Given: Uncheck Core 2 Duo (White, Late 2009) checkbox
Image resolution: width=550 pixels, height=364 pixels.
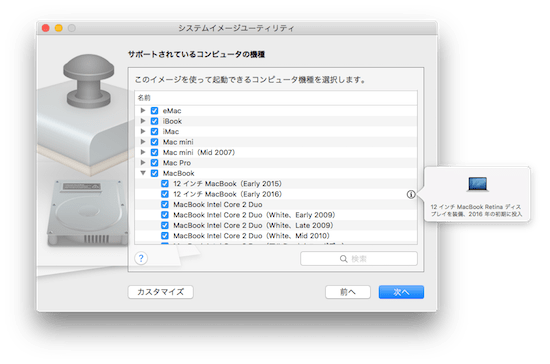Looking at the screenshot, I should pos(165,225).
